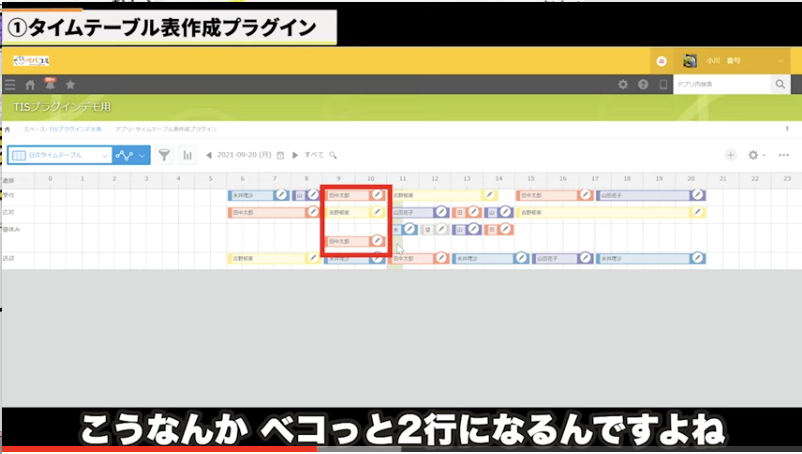Click the search magnifier button
Screen dimensions: 802x454
(780, 85)
